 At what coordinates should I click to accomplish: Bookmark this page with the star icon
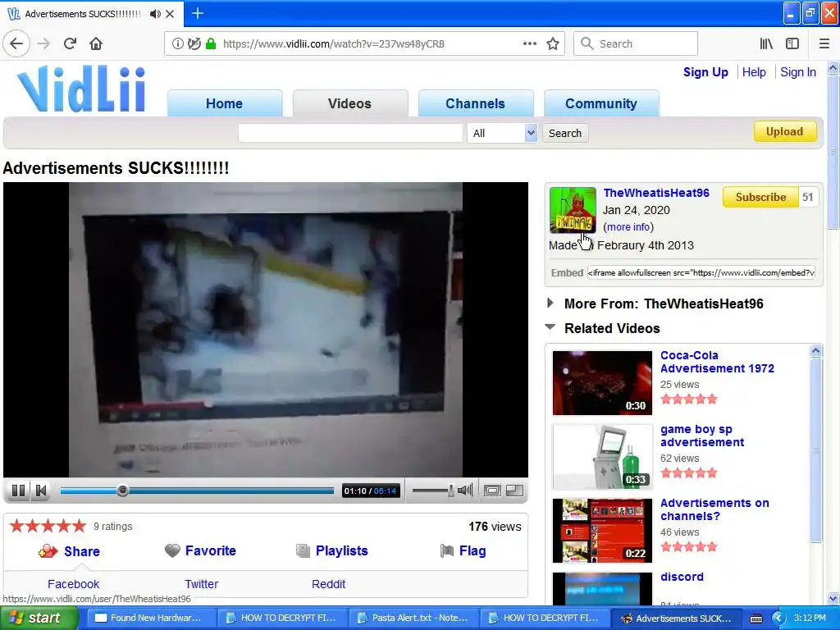point(553,44)
